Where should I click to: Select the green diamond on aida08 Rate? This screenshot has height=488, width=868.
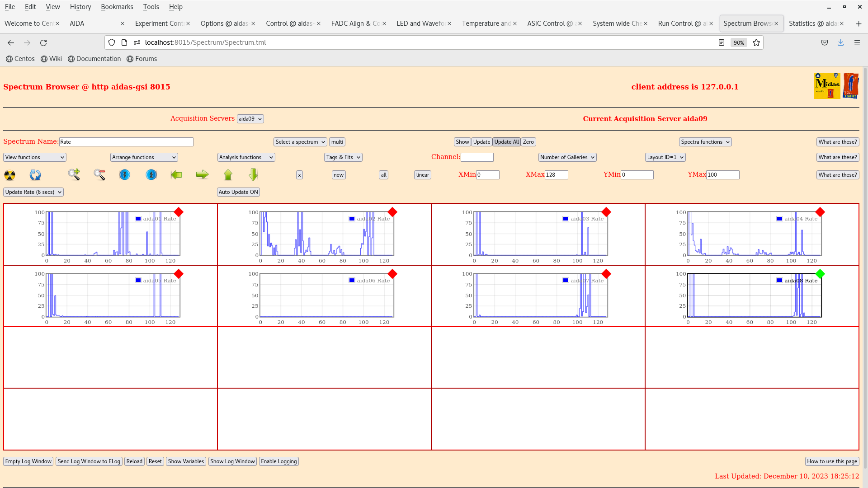[x=820, y=274]
